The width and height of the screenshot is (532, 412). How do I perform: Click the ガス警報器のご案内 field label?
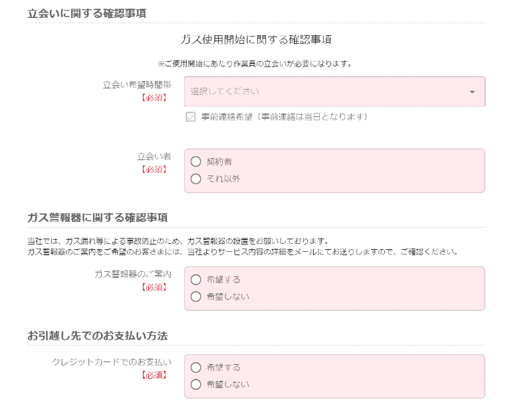(132, 274)
